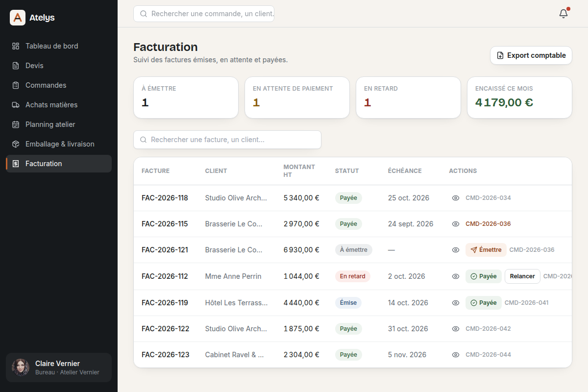The height and width of the screenshot is (392, 588).
Task: Open Tableau de bord in sidebar
Action: [59, 46]
